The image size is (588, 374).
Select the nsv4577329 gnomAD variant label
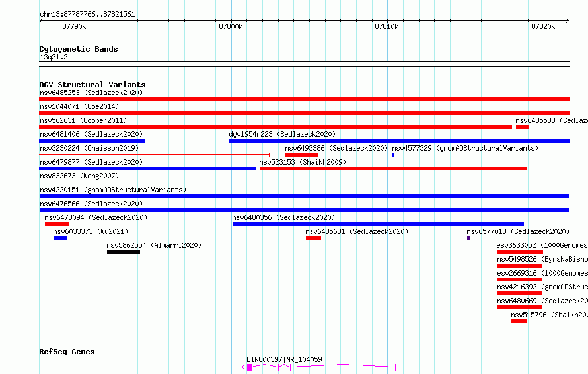coord(465,148)
